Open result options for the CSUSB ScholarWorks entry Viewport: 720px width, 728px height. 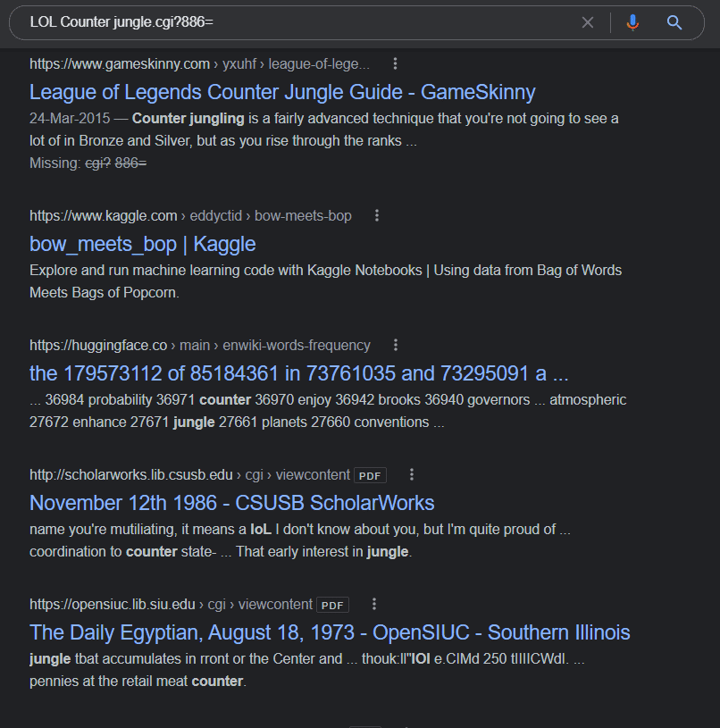(x=410, y=474)
